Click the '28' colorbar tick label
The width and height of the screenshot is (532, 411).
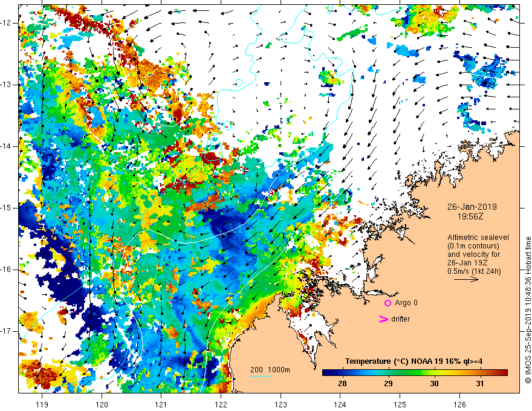coord(342,384)
